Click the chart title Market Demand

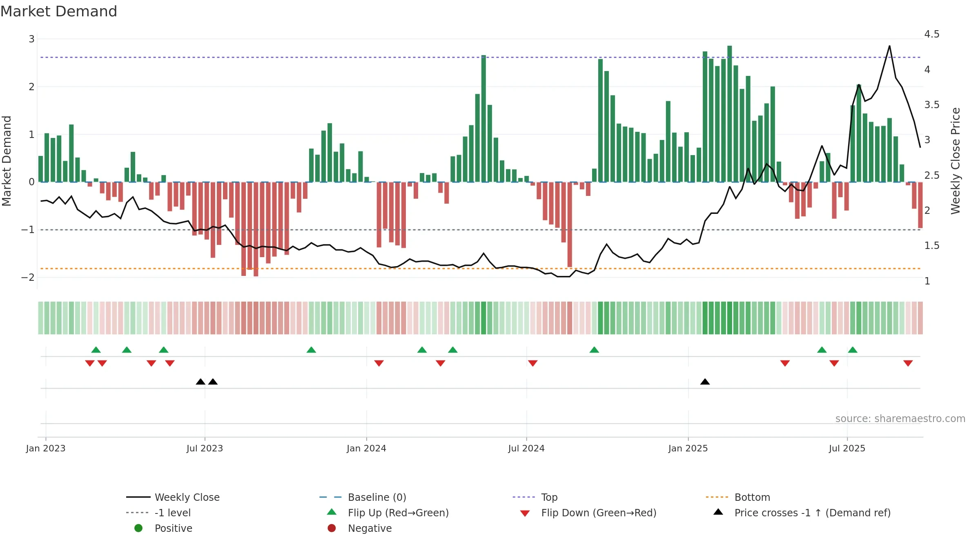(59, 11)
